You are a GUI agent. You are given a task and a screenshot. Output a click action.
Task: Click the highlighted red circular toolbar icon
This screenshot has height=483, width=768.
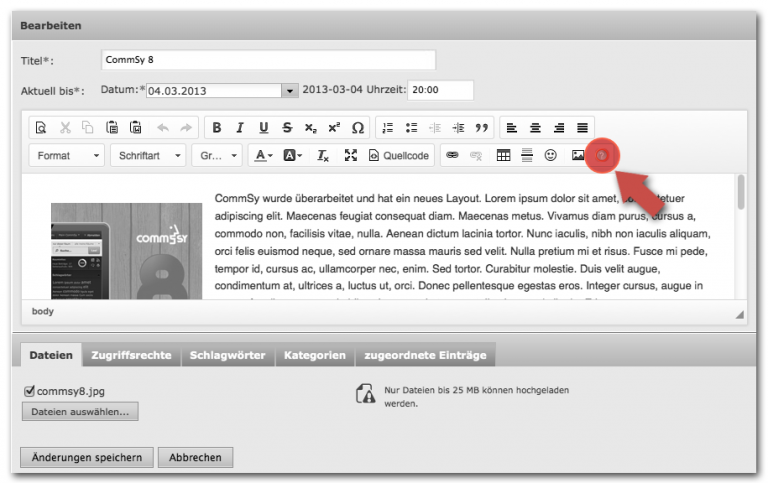[x=601, y=156]
